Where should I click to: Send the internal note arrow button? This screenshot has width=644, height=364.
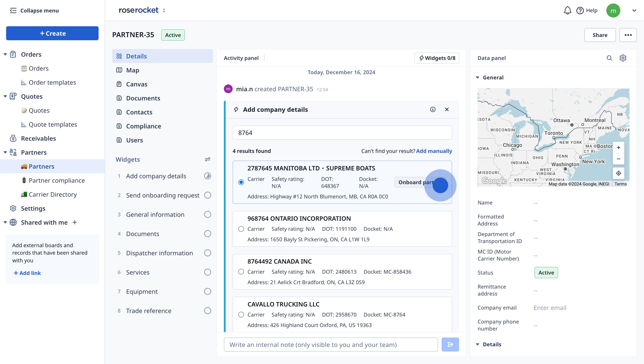pyautogui.click(x=450, y=345)
